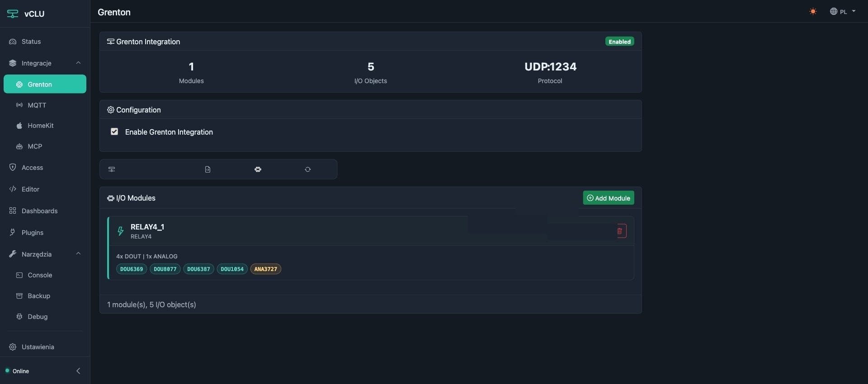
Task: Click the RELAY4_1 lightning bolt icon
Action: point(121,231)
